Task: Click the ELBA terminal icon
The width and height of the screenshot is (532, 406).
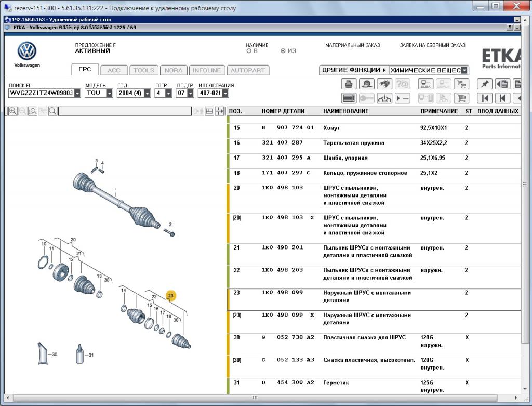Action: pos(425,84)
